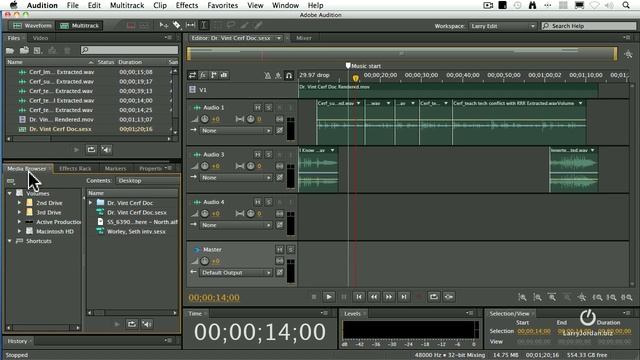The height and width of the screenshot is (360, 640).
Task: Zoom out fully on all axes
Action: tap(582, 298)
